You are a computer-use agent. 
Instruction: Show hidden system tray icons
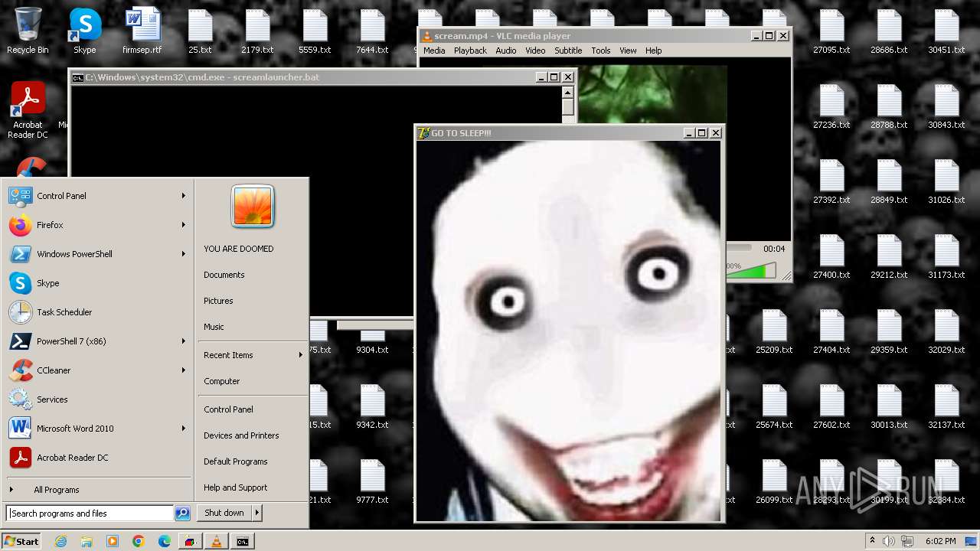tap(872, 541)
